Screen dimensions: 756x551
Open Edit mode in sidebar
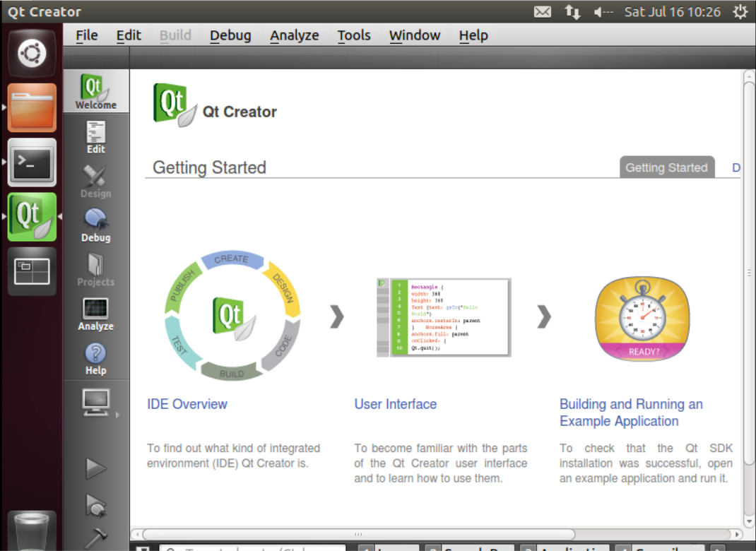[96, 137]
